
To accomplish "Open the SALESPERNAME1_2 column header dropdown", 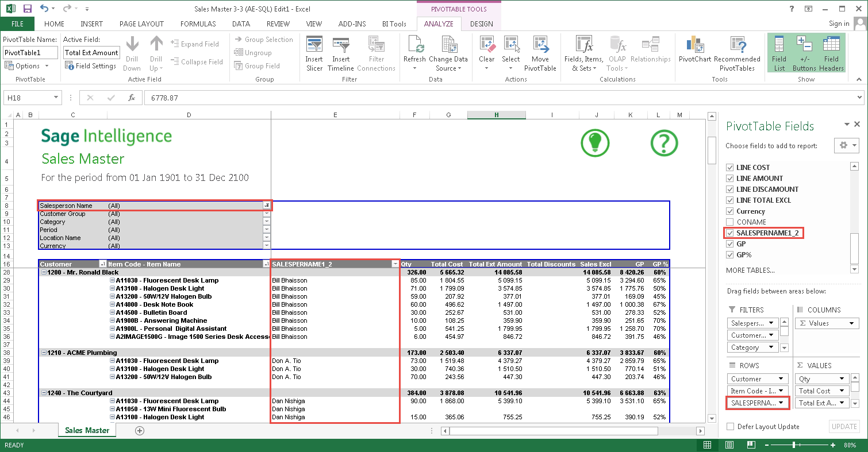I will pyautogui.click(x=395, y=264).
